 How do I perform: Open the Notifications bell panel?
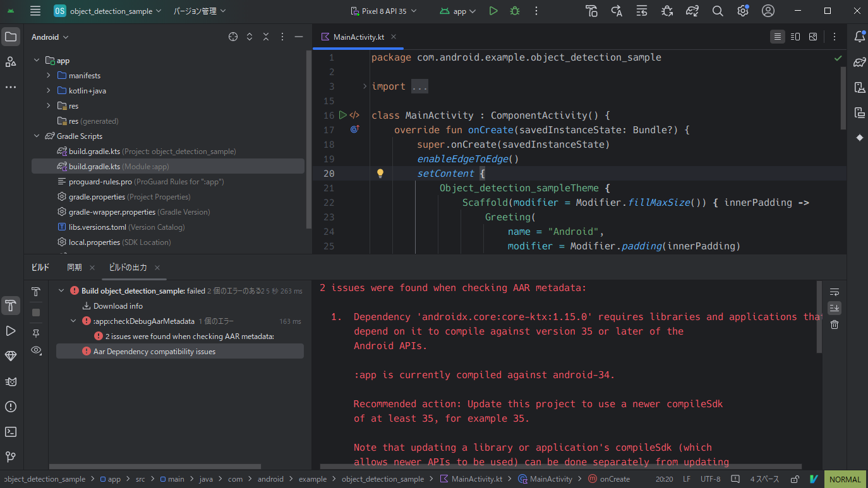point(859,37)
